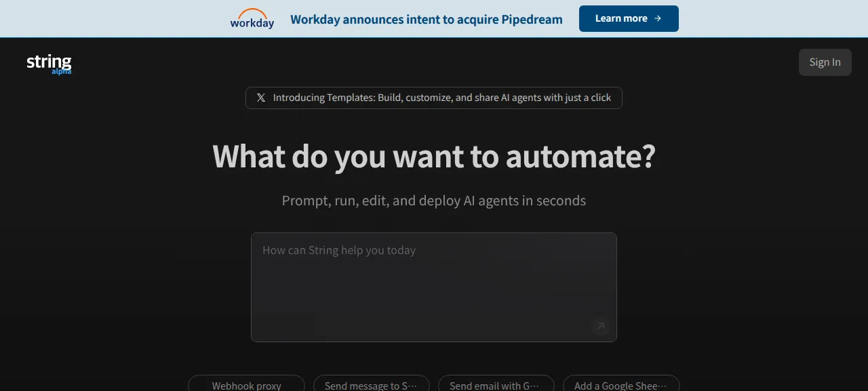Click the word Pipedream in the top banner
Viewport: 868px width, 391px height.
(532, 20)
